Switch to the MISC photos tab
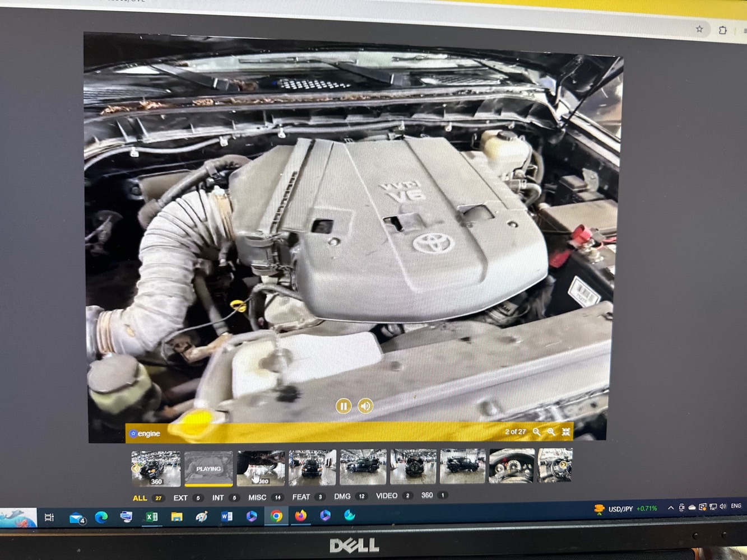Viewport: 747px width, 560px height. [x=265, y=497]
